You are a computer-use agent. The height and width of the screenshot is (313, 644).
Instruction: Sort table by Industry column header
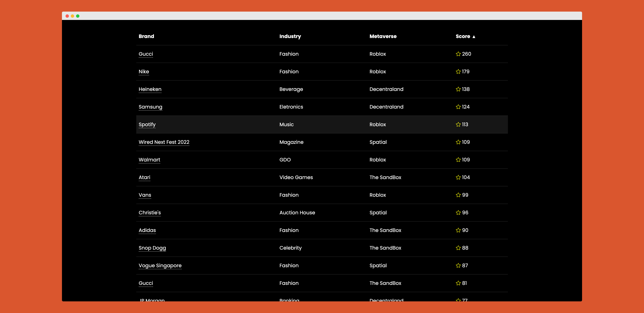[290, 36]
